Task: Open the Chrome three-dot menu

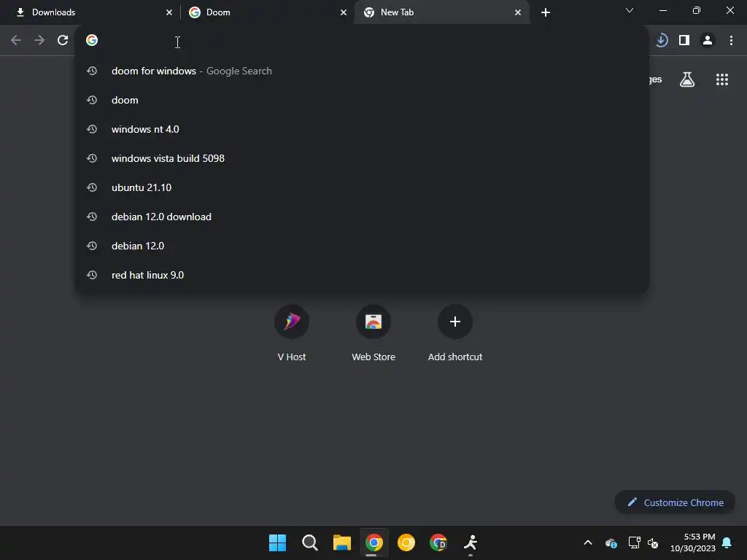Action: tap(731, 41)
